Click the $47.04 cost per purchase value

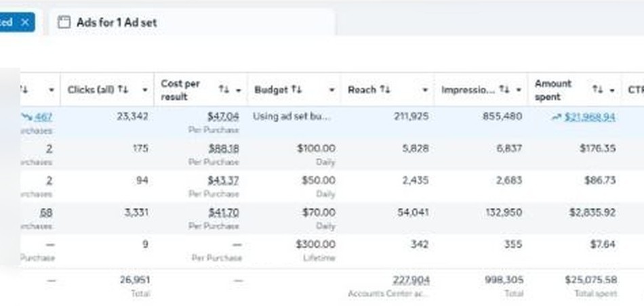pyautogui.click(x=223, y=117)
